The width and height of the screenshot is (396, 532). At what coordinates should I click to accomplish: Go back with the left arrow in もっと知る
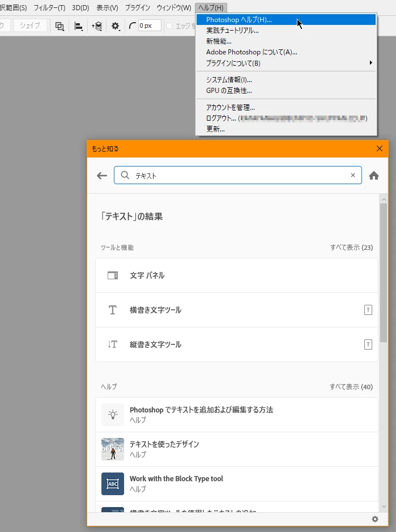pos(102,176)
